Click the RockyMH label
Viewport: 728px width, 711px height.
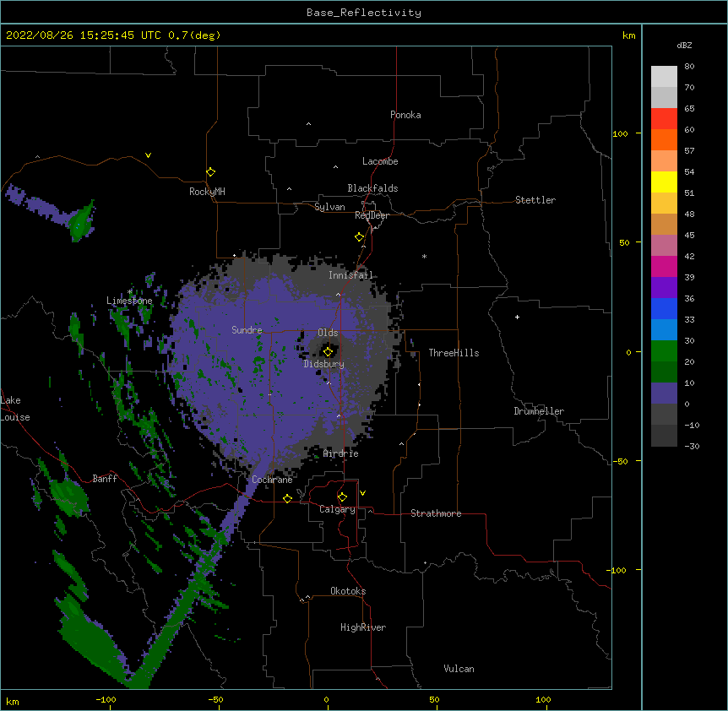207,192
